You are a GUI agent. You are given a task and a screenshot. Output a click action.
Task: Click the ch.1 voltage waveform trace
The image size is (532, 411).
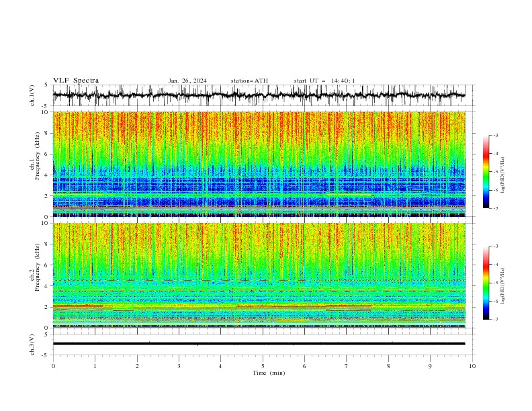259,95
